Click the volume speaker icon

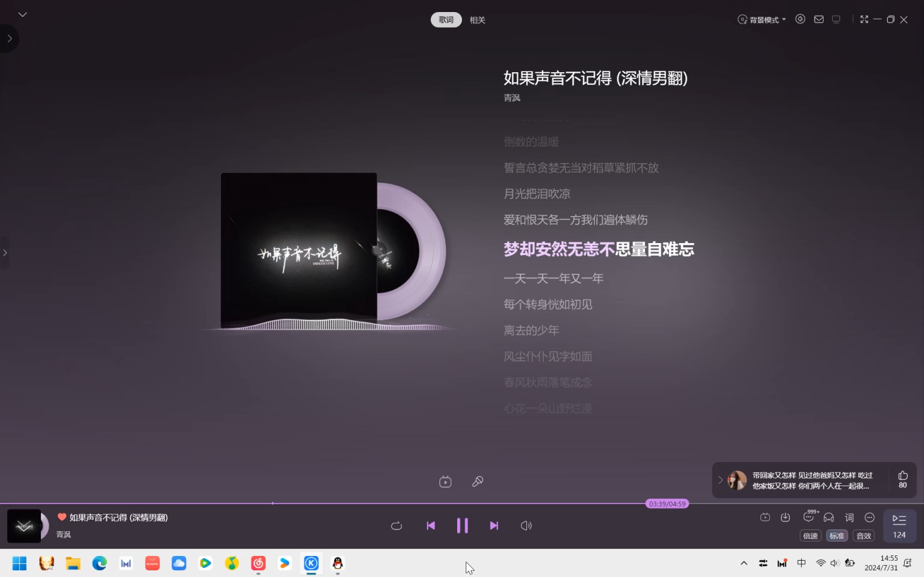[x=526, y=526]
